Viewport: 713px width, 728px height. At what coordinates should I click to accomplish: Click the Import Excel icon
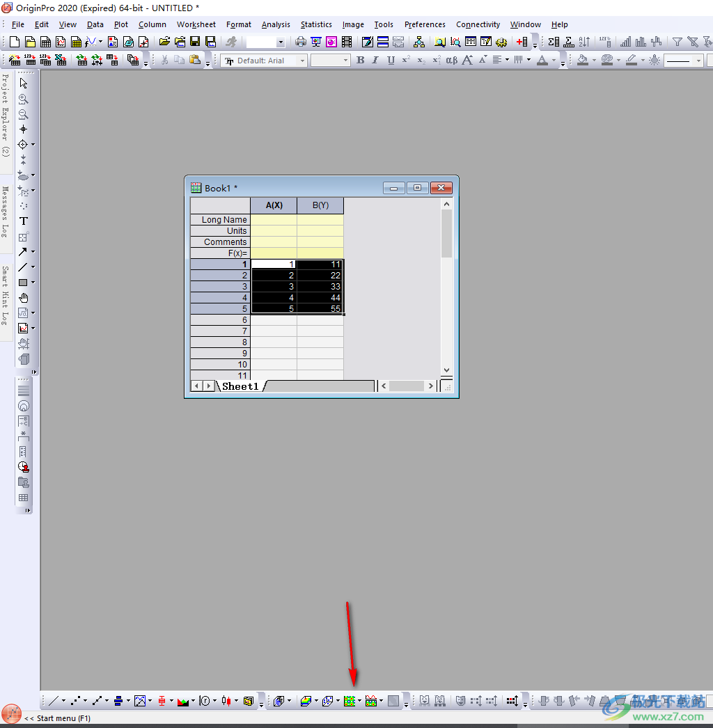(x=61, y=60)
